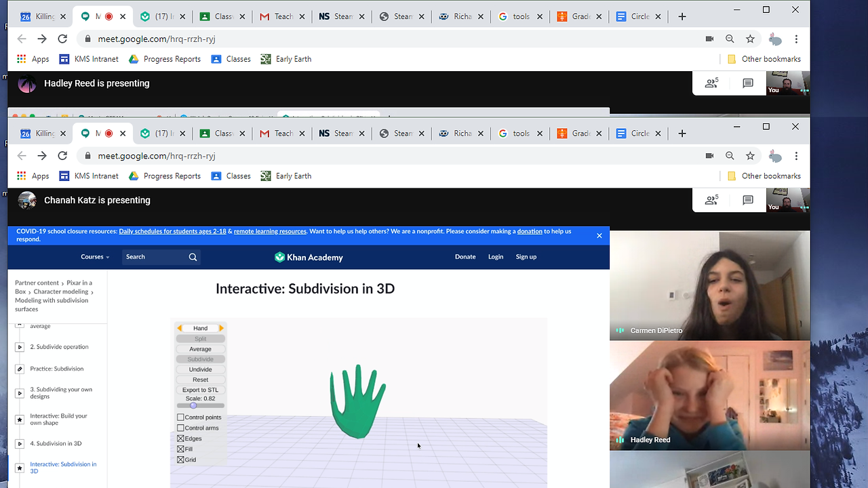Open a new tab in the top Chrome window

click(x=682, y=16)
